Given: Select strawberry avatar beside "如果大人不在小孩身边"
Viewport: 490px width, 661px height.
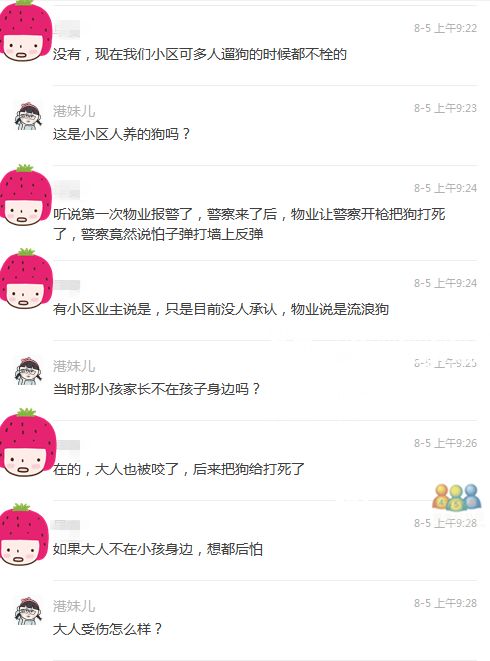Looking at the screenshot, I should (24, 534).
